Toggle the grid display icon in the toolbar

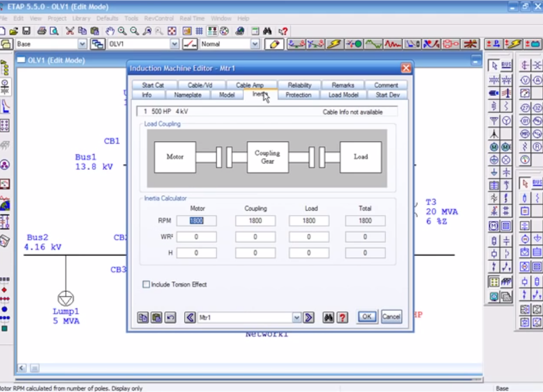pyautogui.click(x=199, y=31)
